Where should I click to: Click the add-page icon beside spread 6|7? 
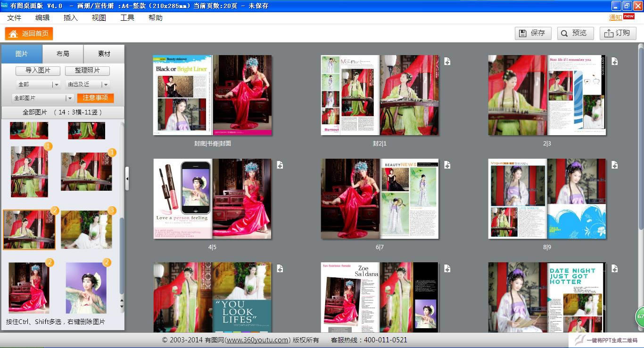[x=447, y=165]
